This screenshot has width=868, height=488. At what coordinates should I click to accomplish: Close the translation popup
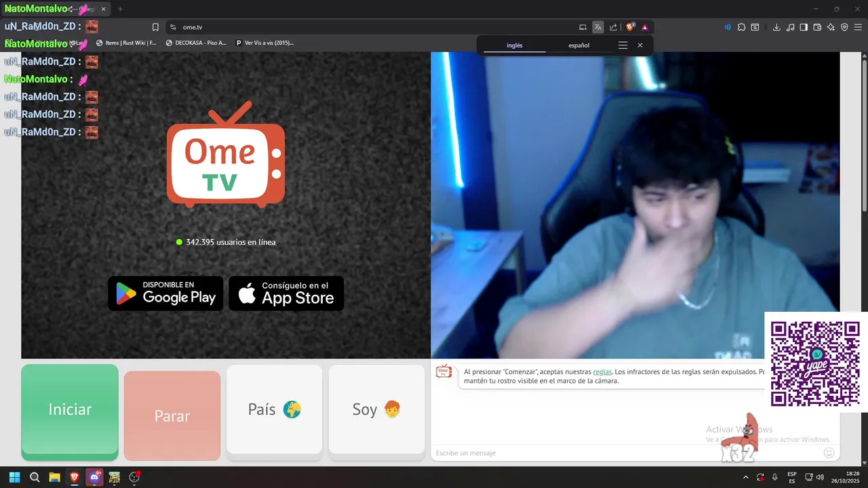point(640,45)
